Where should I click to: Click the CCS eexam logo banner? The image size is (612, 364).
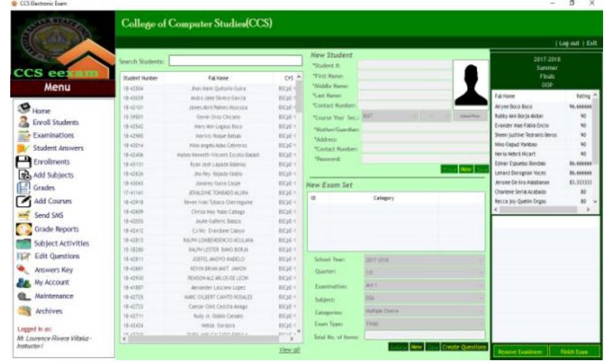[63, 45]
